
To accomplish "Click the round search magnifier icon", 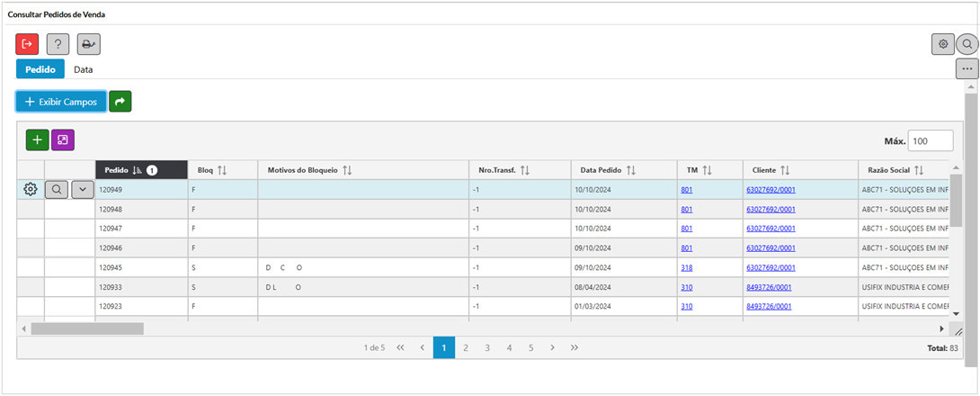I will [967, 43].
